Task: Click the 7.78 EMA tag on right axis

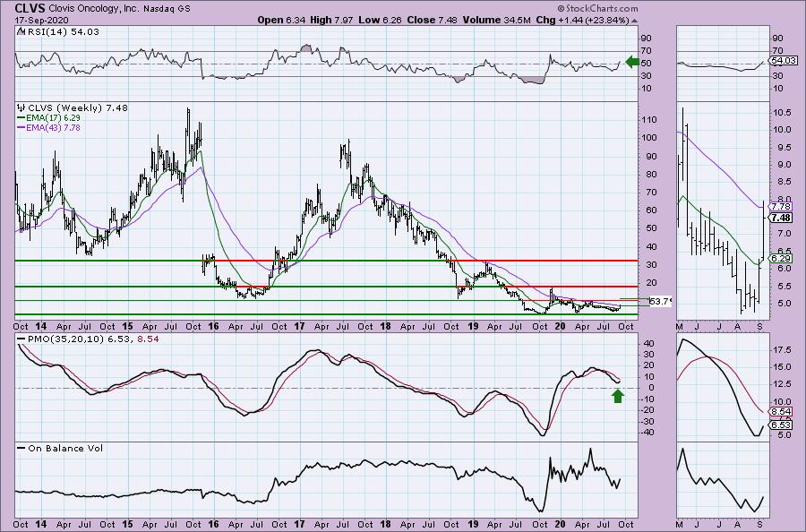Action: click(781, 207)
